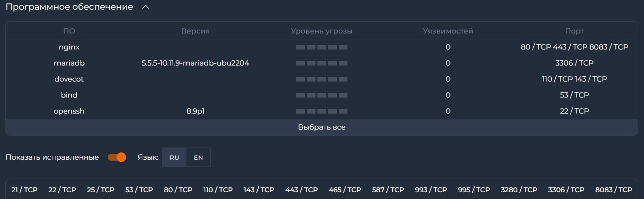Click the dovecot threat level indicator

(x=322, y=79)
